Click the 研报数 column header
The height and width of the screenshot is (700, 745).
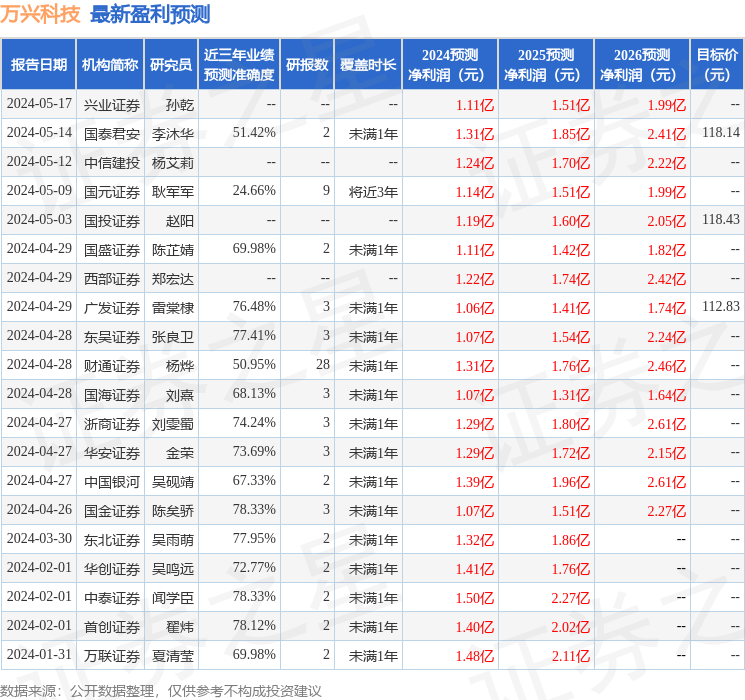(x=307, y=64)
